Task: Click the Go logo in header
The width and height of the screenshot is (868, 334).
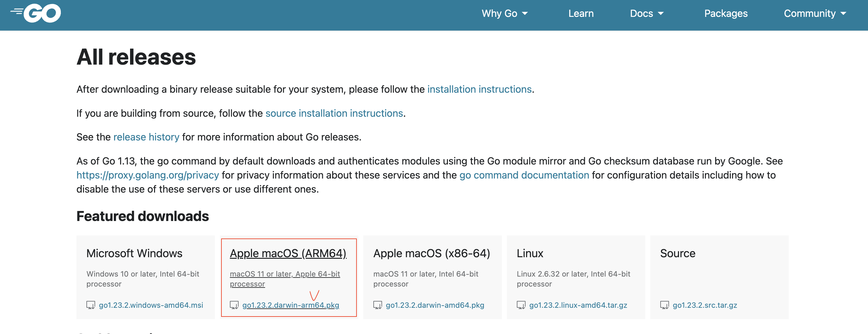Action: click(36, 13)
